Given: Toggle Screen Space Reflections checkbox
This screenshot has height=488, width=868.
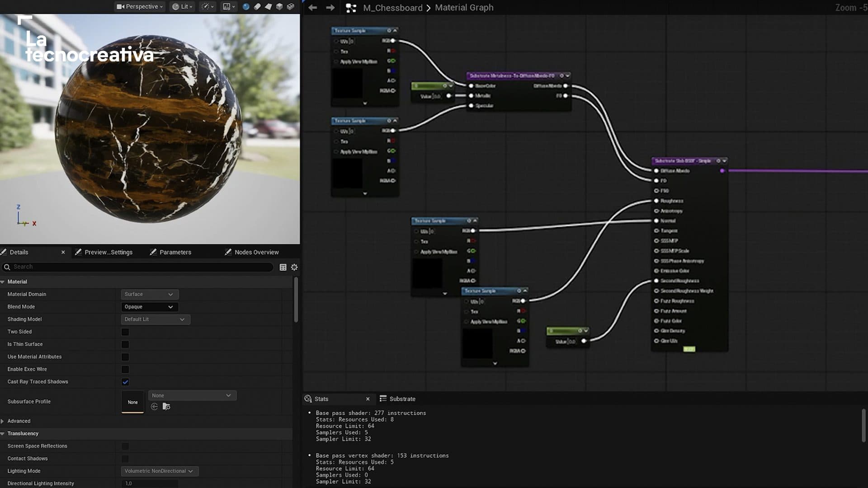Looking at the screenshot, I should [125, 446].
